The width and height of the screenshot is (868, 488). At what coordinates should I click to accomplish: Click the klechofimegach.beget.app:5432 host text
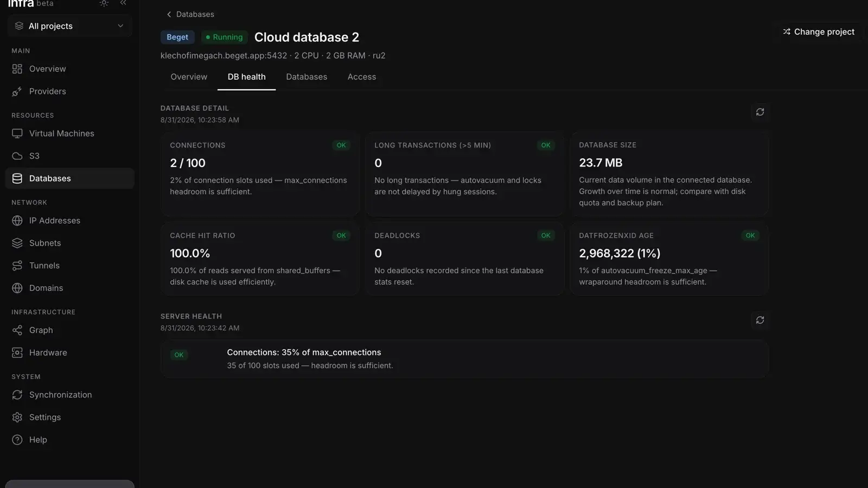pyautogui.click(x=224, y=56)
